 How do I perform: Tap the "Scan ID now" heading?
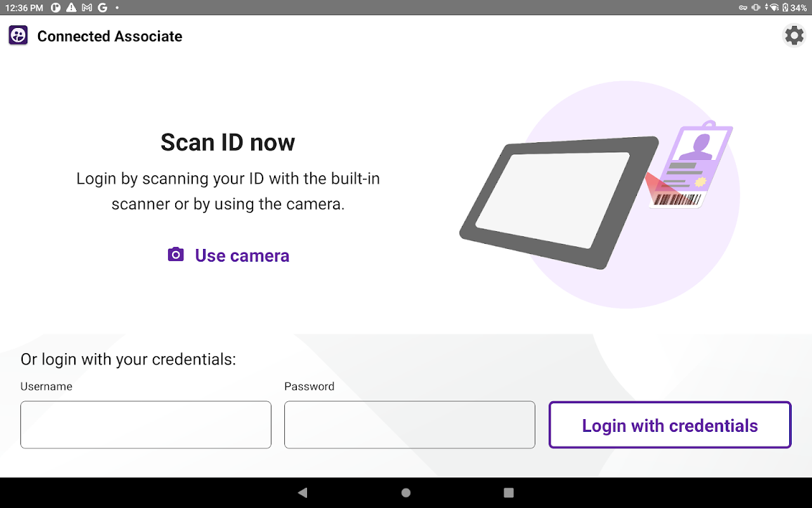pyautogui.click(x=228, y=142)
